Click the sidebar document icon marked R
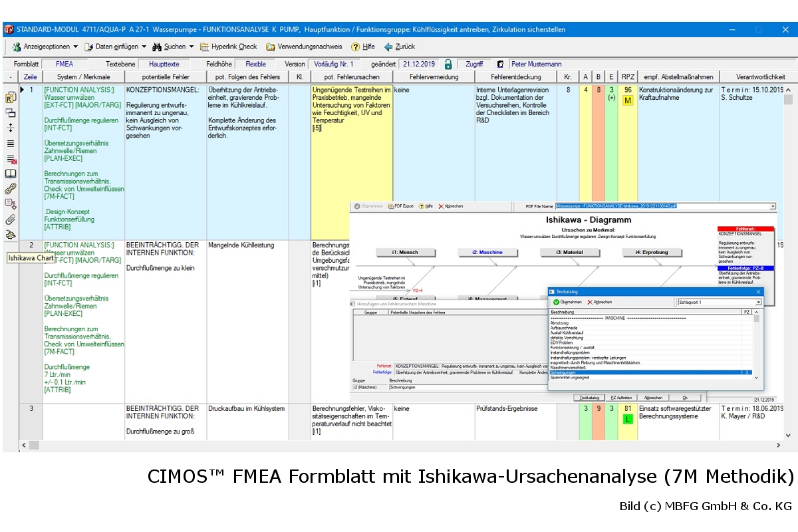798x532 pixels. (x=11, y=97)
